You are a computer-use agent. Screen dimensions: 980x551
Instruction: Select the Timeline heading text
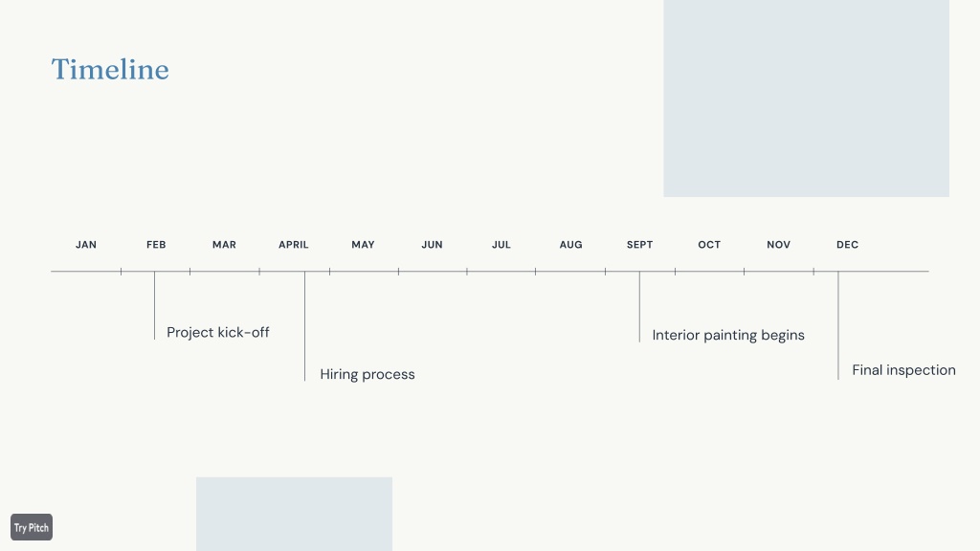(x=110, y=69)
